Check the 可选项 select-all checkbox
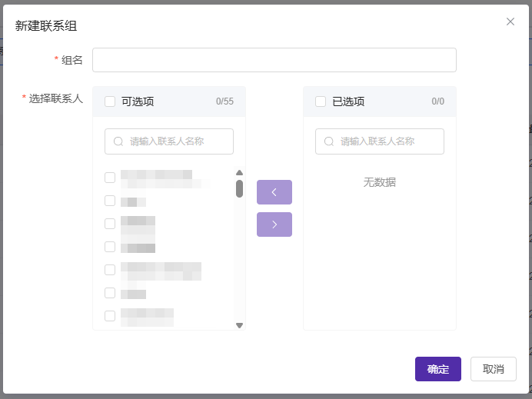 coord(110,101)
